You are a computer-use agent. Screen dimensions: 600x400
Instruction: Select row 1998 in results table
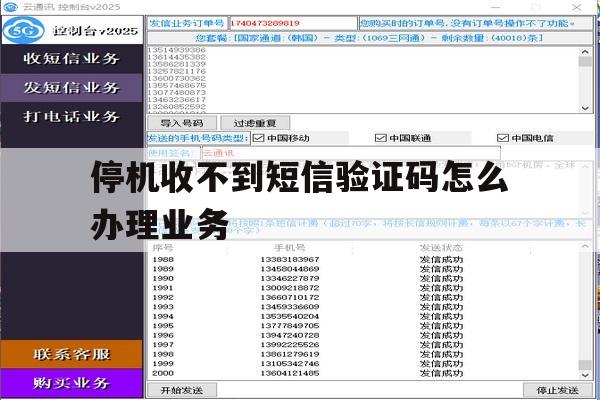click(x=364, y=354)
